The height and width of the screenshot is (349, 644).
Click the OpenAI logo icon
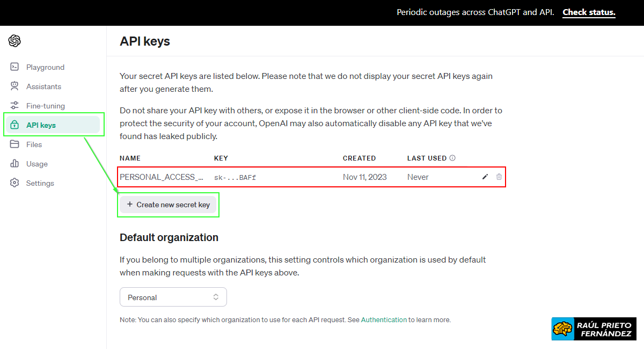[14, 41]
